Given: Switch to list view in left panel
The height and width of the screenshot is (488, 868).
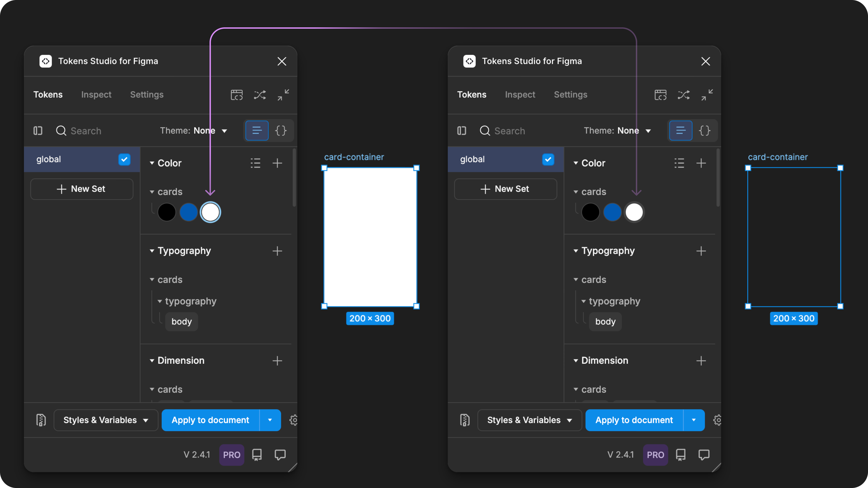Looking at the screenshot, I should (257, 130).
